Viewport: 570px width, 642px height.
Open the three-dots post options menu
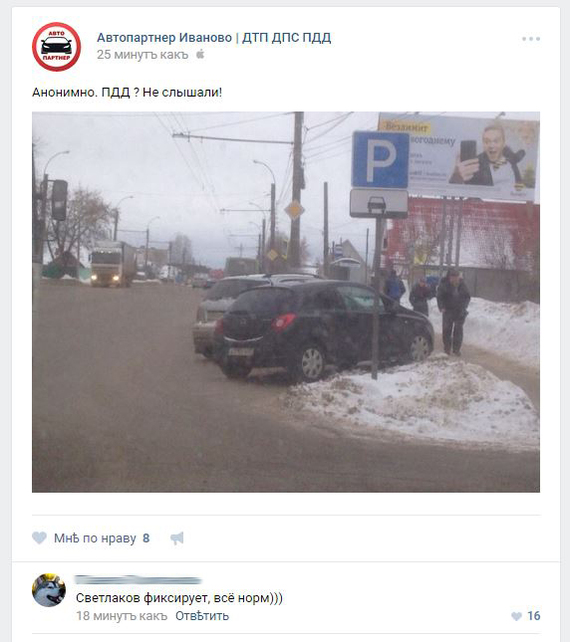coord(531,39)
